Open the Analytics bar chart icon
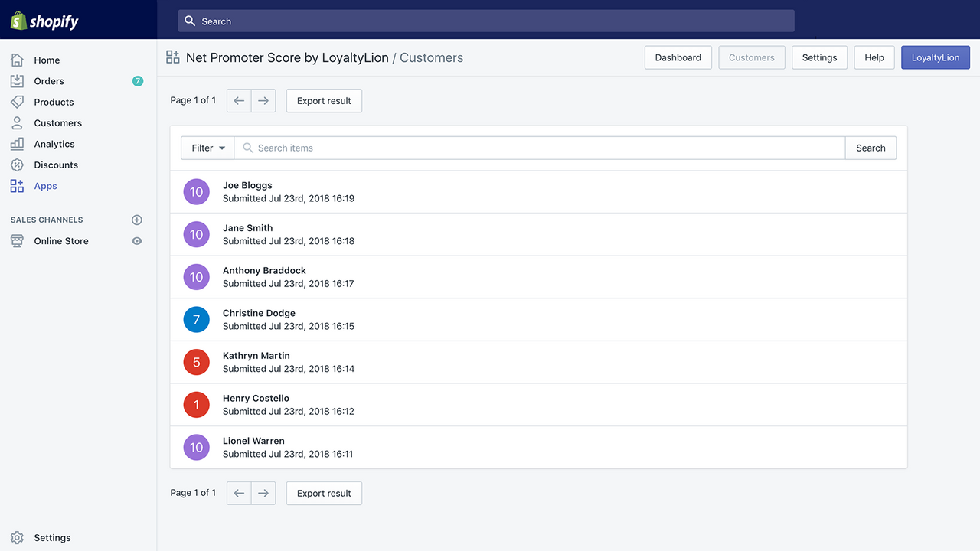This screenshot has width=980, height=551. 17,144
